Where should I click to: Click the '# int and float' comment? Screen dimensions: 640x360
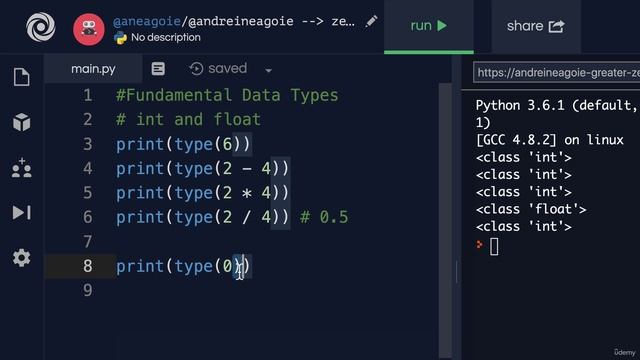[188, 120]
